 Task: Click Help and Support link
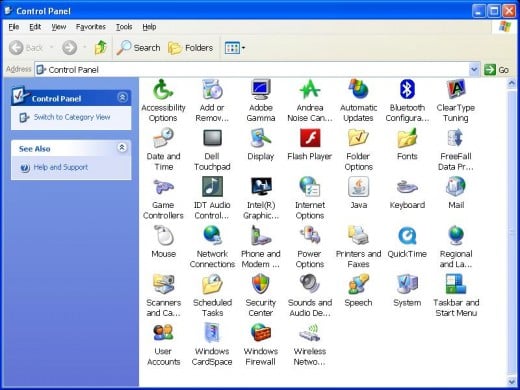click(x=61, y=167)
